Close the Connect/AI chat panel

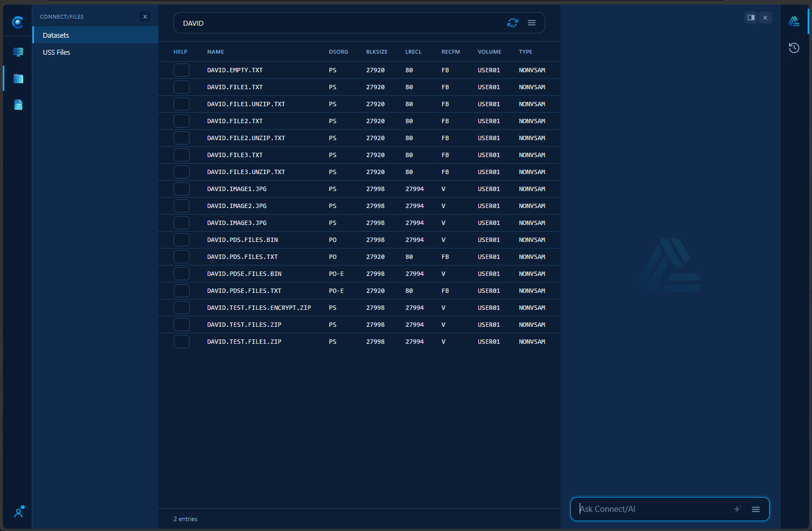point(765,18)
